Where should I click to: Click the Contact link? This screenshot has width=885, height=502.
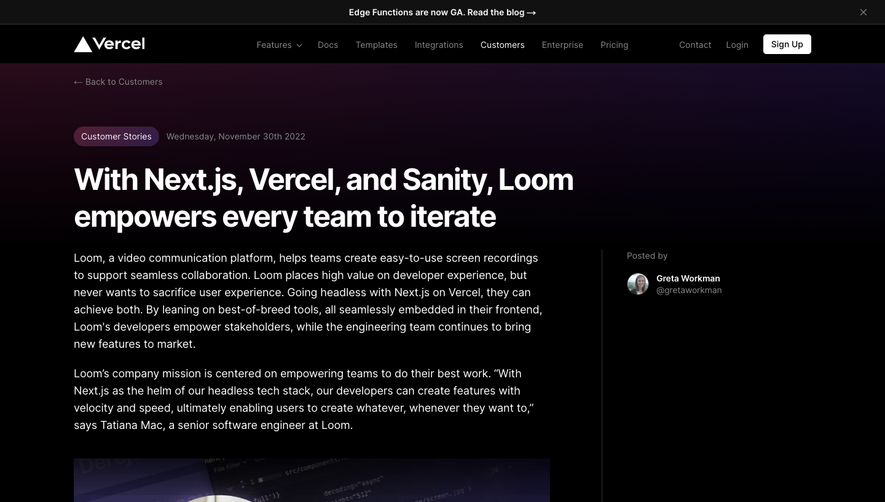click(695, 45)
